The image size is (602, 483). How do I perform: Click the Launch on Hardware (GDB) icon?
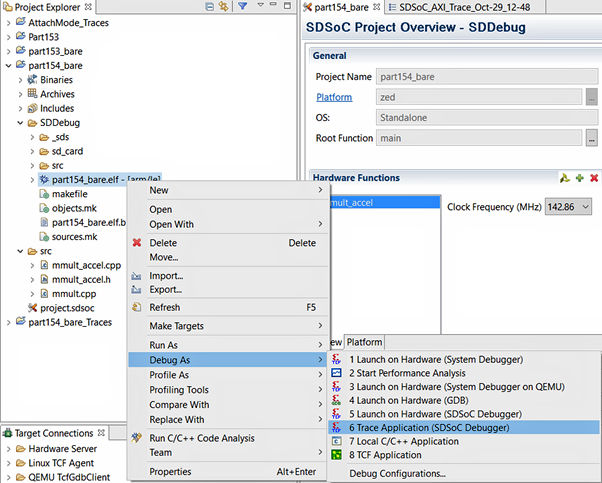[x=336, y=400]
